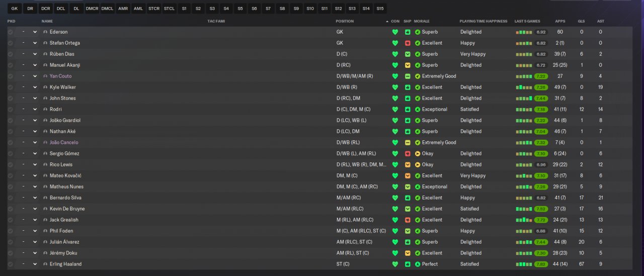Click Rico Lewis's orange match sharpness icon
Screen dimensions: 644x276
pos(408,164)
